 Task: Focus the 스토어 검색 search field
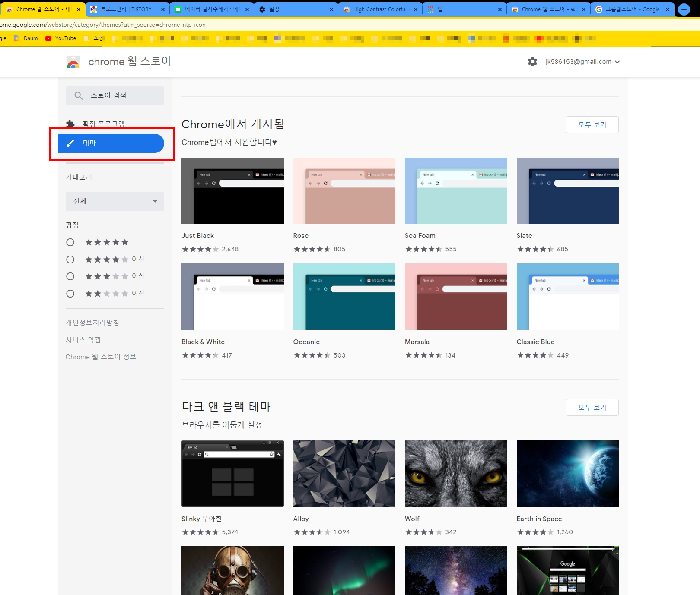point(115,96)
